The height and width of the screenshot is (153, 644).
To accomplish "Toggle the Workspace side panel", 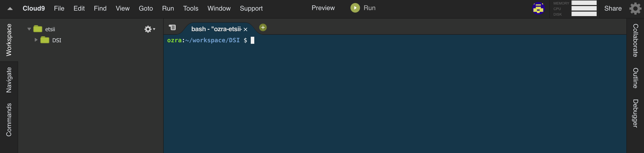I will [9, 40].
